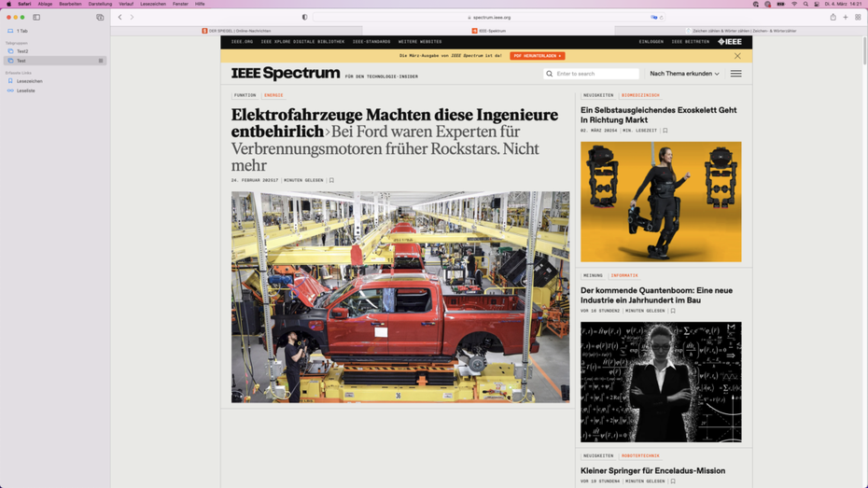
Task: Add a new tab with plus icon
Action: pyautogui.click(x=846, y=17)
